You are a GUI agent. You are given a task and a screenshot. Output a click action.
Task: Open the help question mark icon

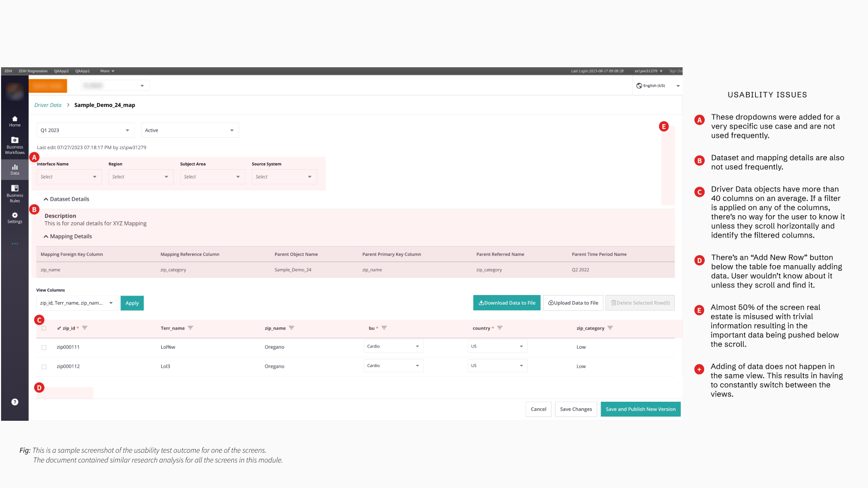tap(15, 402)
